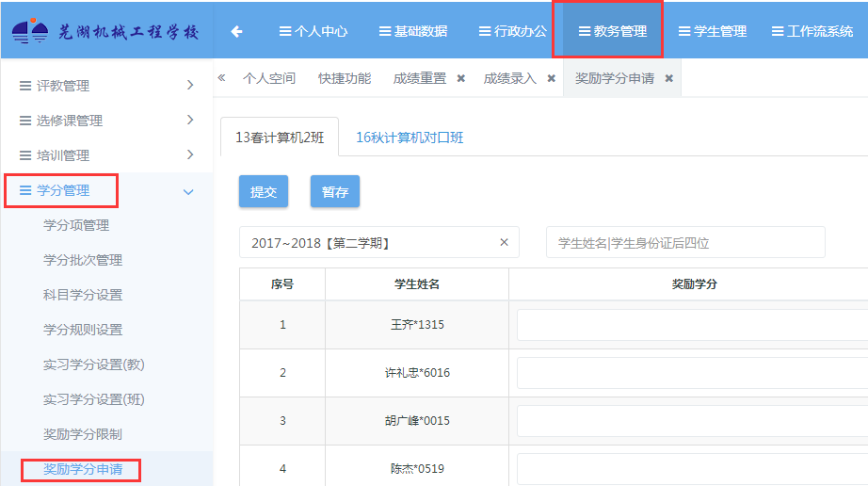Close the 奖励学分申请 tab
This screenshot has height=486, width=868.
[668, 79]
